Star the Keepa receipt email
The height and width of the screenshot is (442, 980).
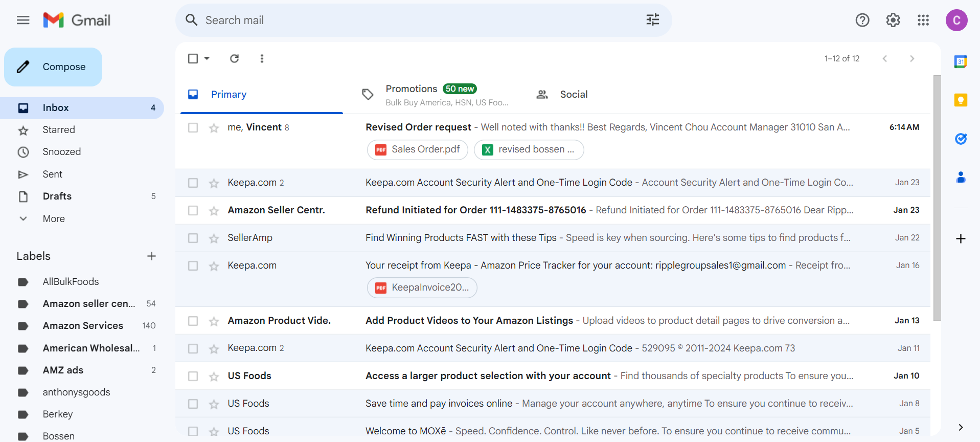point(214,266)
